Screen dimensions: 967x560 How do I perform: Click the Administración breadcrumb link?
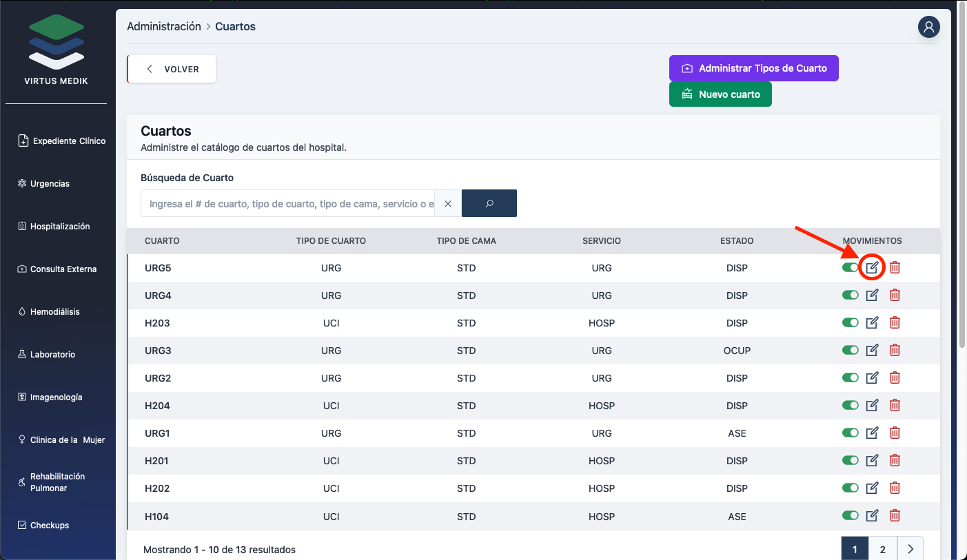[163, 27]
